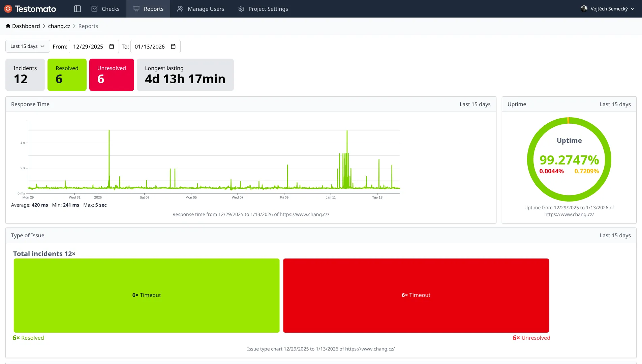Click the user avatar picture
Image resolution: width=642 pixels, height=364 pixels.
(x=583, y=9)
